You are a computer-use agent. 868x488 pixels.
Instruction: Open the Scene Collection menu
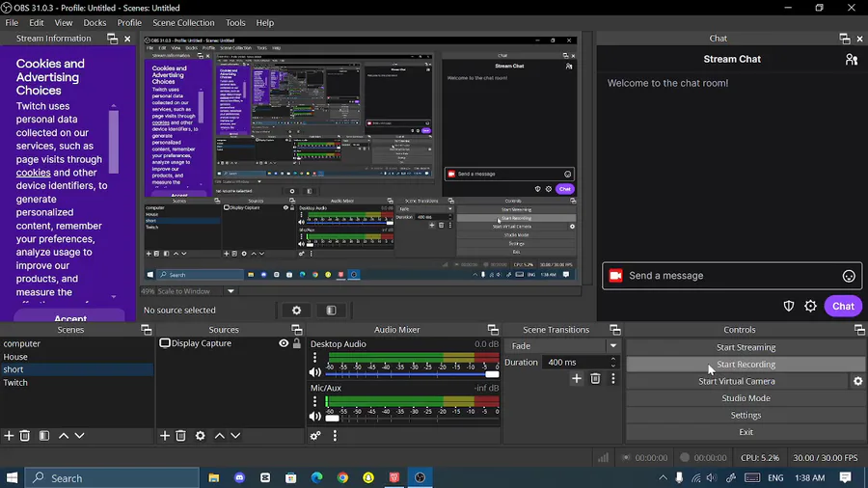pyautogui.click(x=183, y=22)
